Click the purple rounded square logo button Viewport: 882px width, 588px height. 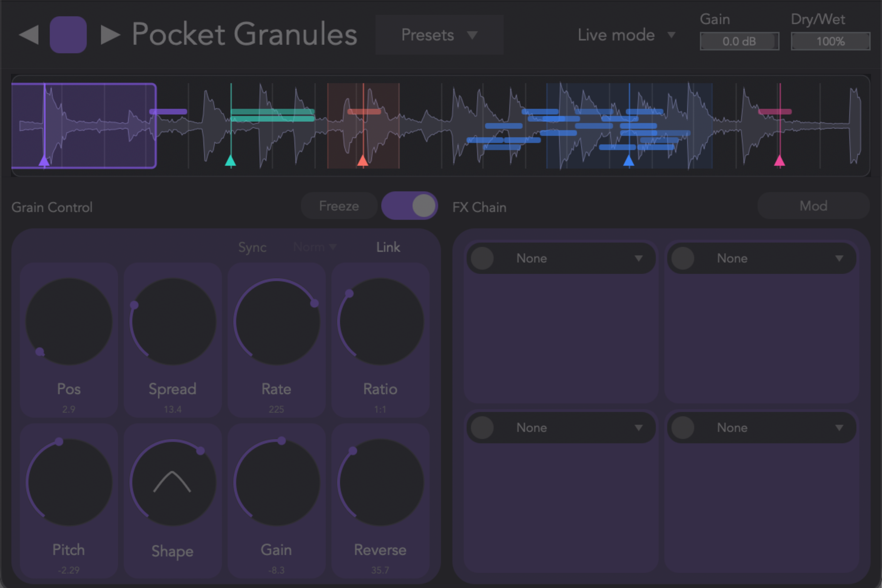click(68, 34)
